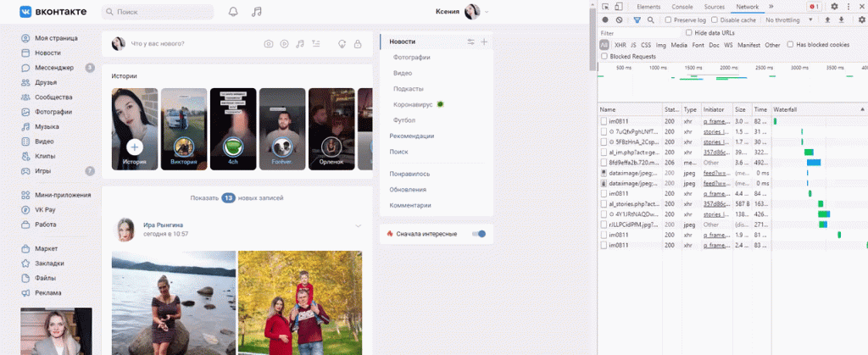Click the clear network log icon
Image resolution: width=868 pixels, height=355 pixels.
(x=620, y=19)
